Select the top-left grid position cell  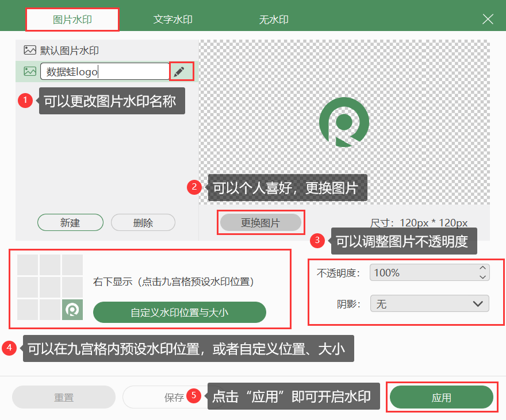tap(28, 265)
